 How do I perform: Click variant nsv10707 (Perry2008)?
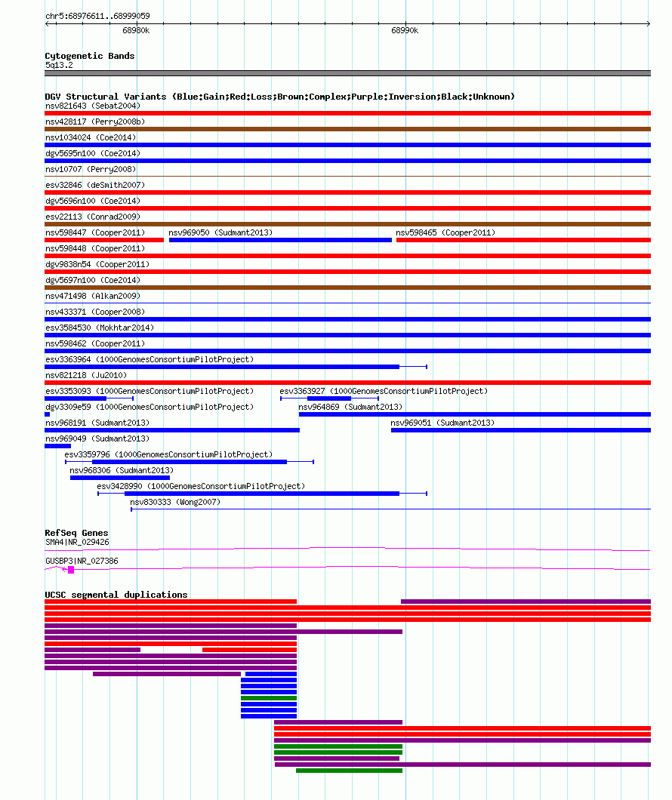(91, 169)
